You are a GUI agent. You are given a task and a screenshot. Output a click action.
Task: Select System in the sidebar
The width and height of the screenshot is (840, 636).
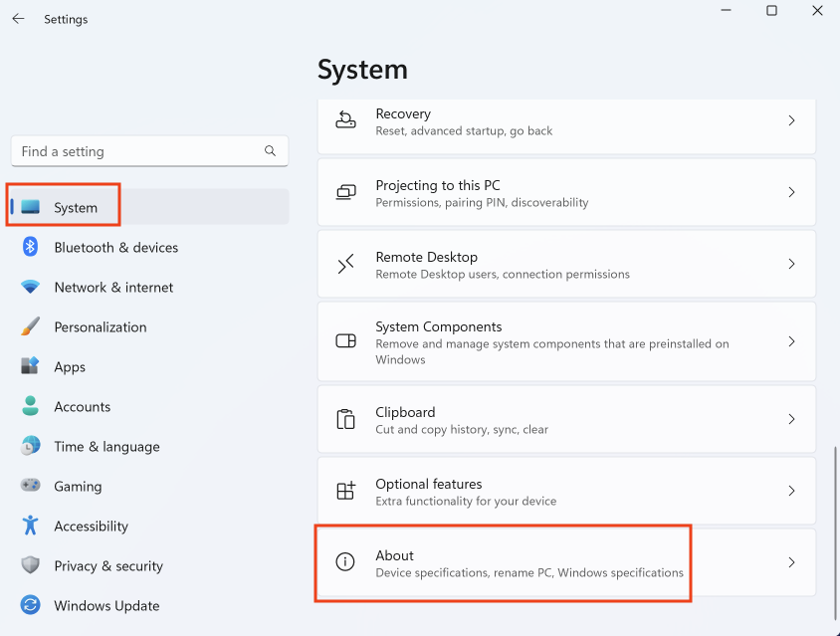150,207
